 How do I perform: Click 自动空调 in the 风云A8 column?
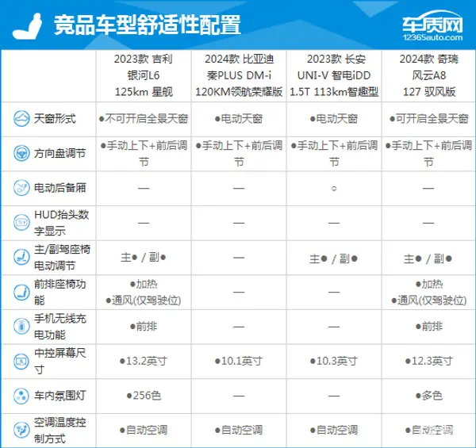pos(429,430)
